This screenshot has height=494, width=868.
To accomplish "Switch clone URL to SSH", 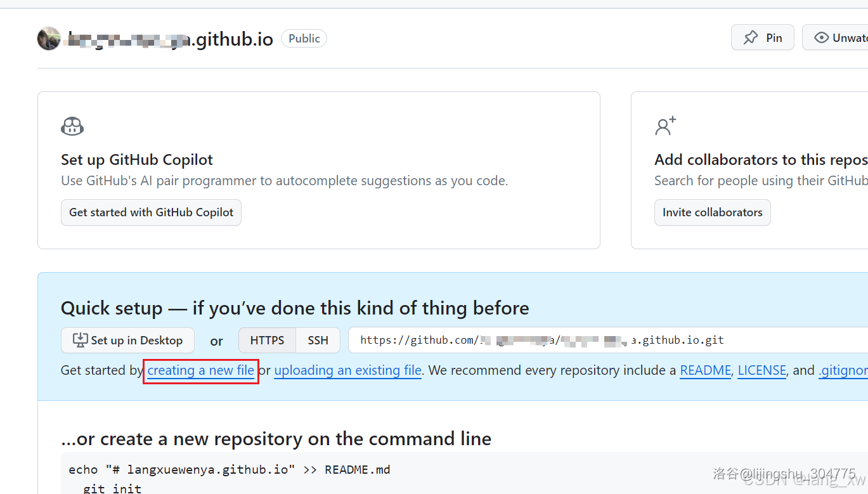I will (318, 341).
